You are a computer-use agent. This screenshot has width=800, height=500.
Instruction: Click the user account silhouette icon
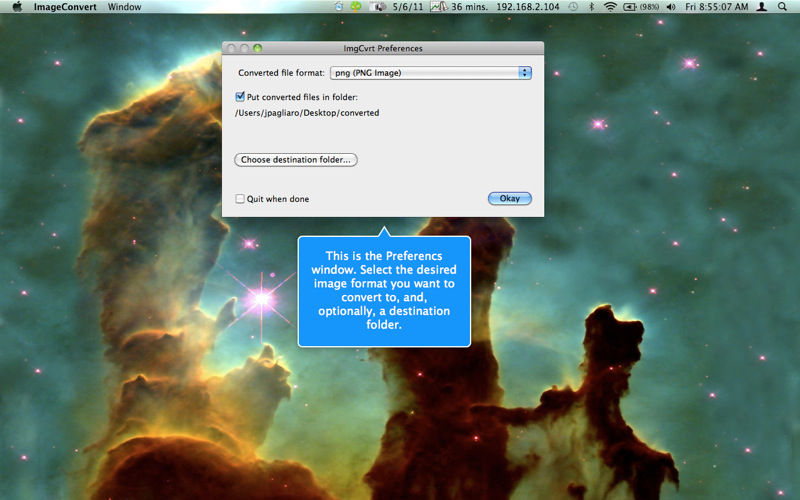(762, 7)
